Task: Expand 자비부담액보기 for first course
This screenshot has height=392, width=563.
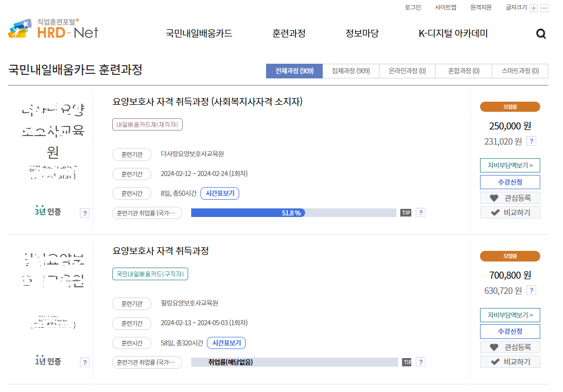Action: point(509,165)
